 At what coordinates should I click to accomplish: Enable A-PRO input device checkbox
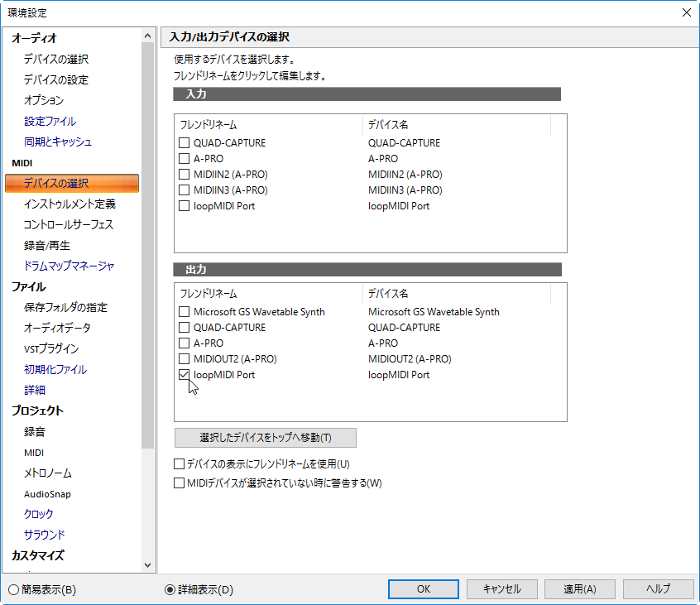point(184,159)
